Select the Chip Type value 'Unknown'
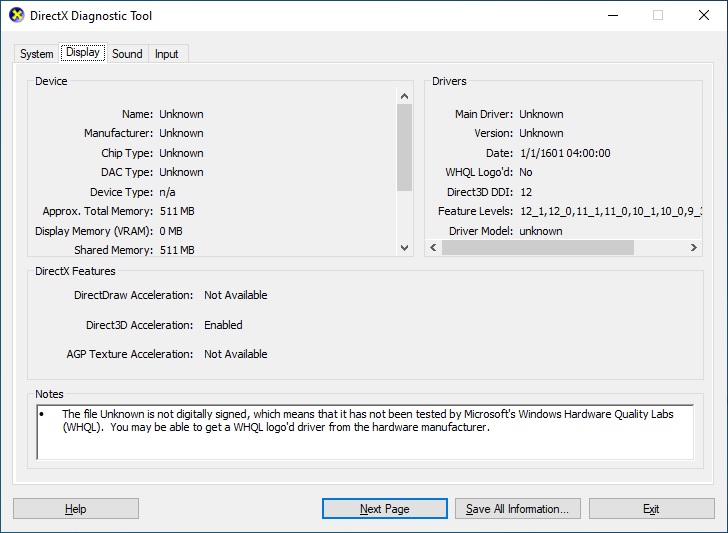The image size is (728, 533). [x=181, y=153]
